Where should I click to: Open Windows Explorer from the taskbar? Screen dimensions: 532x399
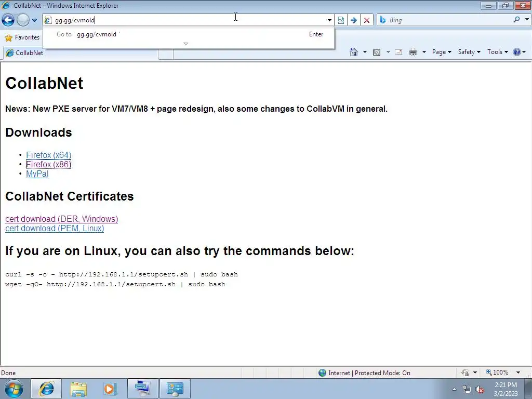[x=78, y=389]
